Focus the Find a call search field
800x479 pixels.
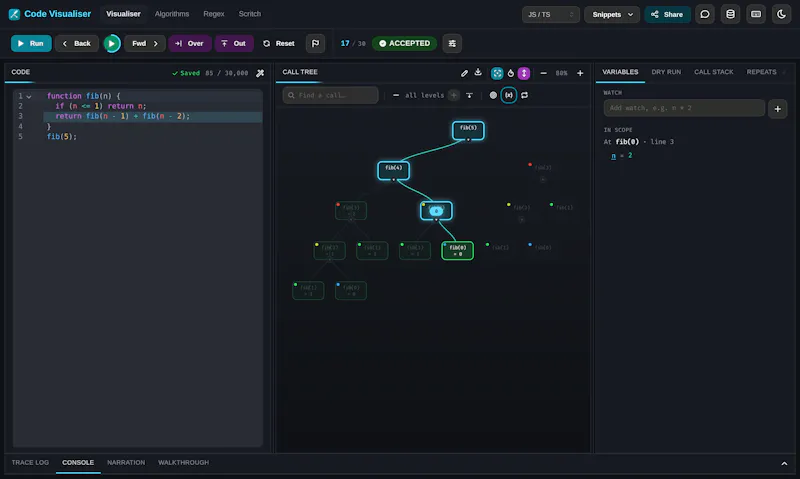click(x=331, y=95)
